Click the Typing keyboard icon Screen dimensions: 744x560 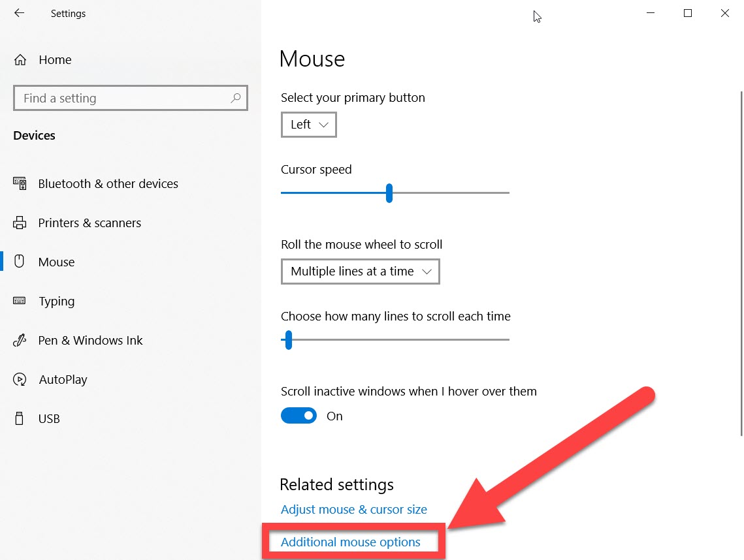20,301
